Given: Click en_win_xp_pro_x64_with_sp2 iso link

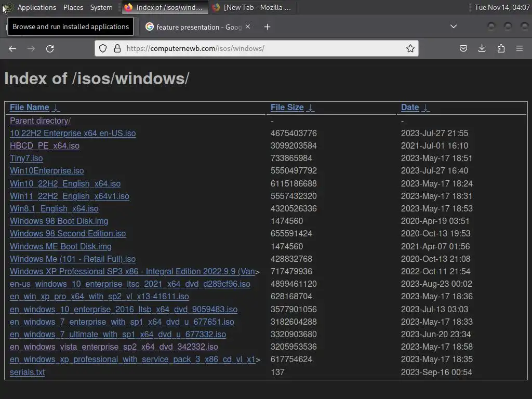Looking at the screenshot, I should pos(99,297).
